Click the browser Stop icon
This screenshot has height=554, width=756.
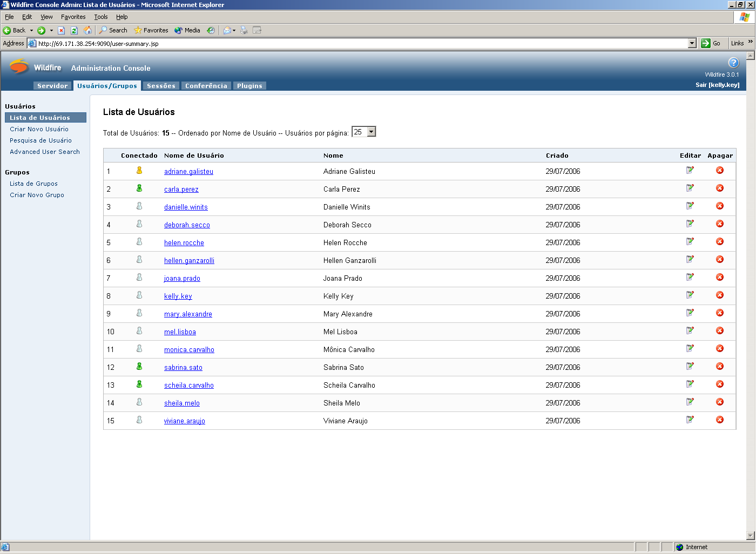(x=61, y=30)
